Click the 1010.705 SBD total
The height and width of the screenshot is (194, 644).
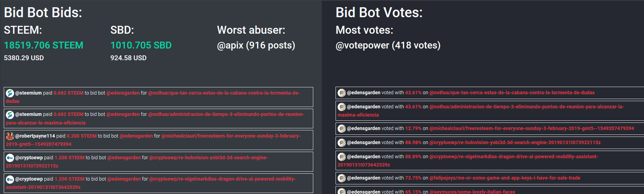[x=141, y=45]
